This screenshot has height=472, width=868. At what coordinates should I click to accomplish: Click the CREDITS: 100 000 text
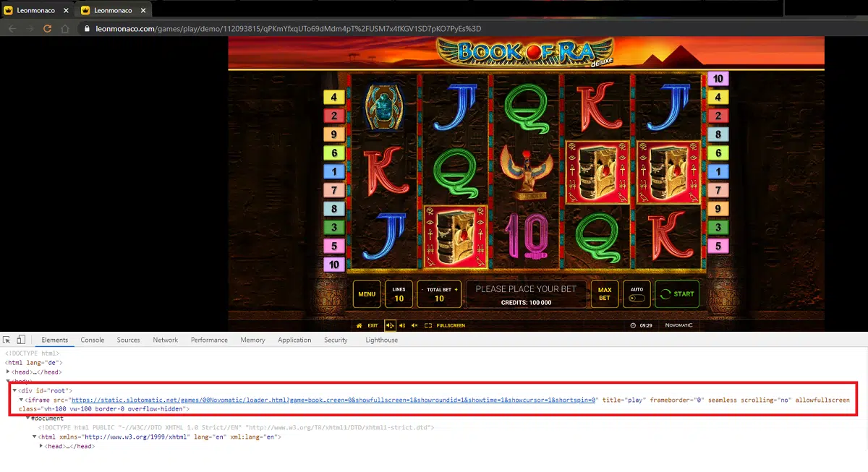(526, 303)
